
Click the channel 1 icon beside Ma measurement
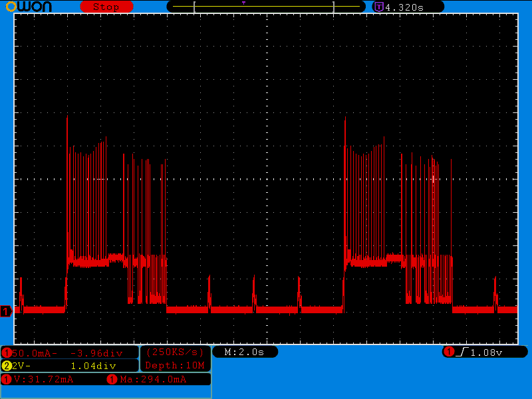112,379
